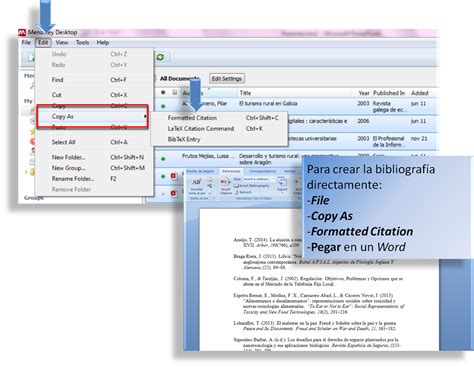Click the Lohmüller citation in Word document
Viewport: 474px width, 367px height.
coord(314,326)
